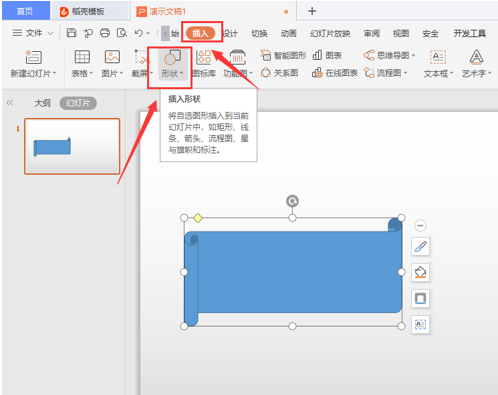Viewport: 498px width, 395px height.
Task: Switch to the 插入 ribbon tab
Action: coord(200,33)
